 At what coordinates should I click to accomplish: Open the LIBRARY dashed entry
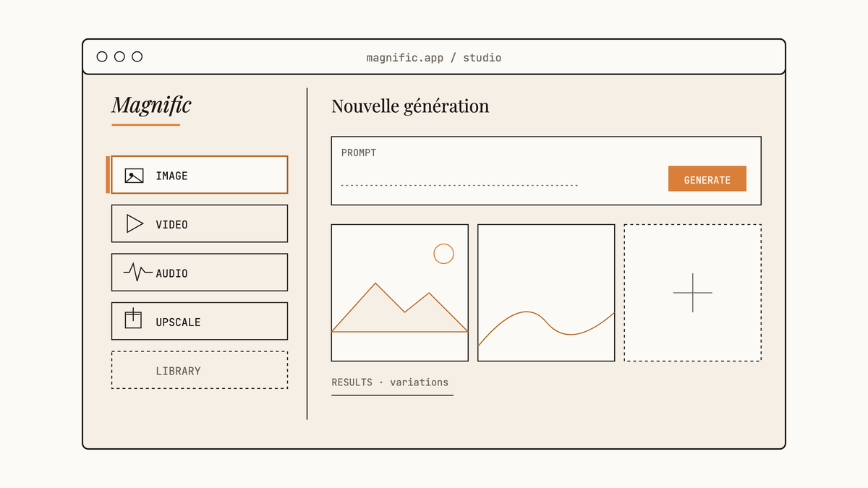click(199, 370)
